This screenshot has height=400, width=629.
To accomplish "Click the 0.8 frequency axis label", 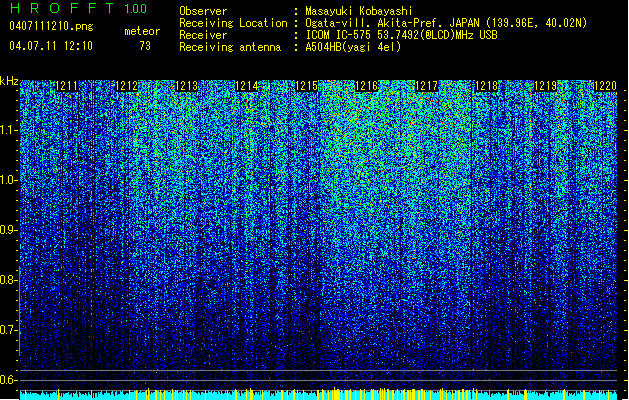I will click(x=8, y=280).
